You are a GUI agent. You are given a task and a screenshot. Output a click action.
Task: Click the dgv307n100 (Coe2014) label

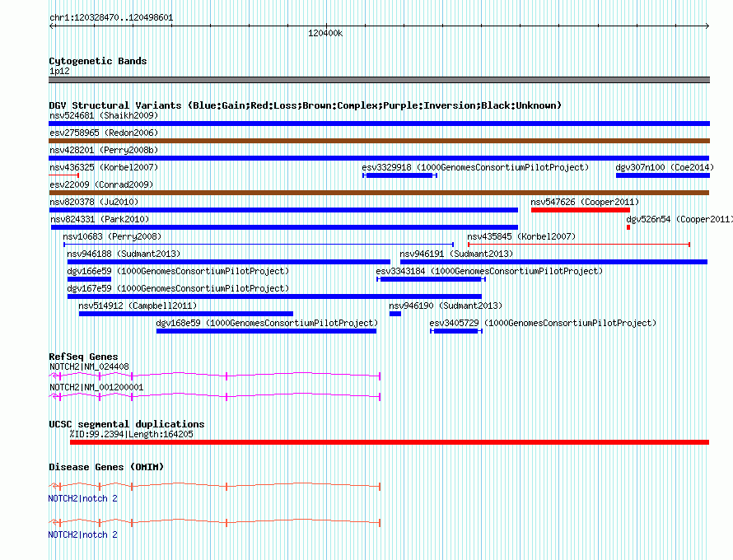coord(665,167)
